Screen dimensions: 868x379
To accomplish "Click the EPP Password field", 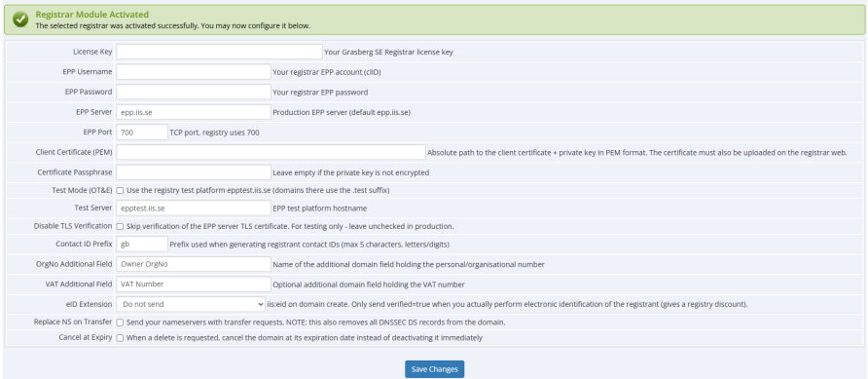I will click(x=194, y=92).
